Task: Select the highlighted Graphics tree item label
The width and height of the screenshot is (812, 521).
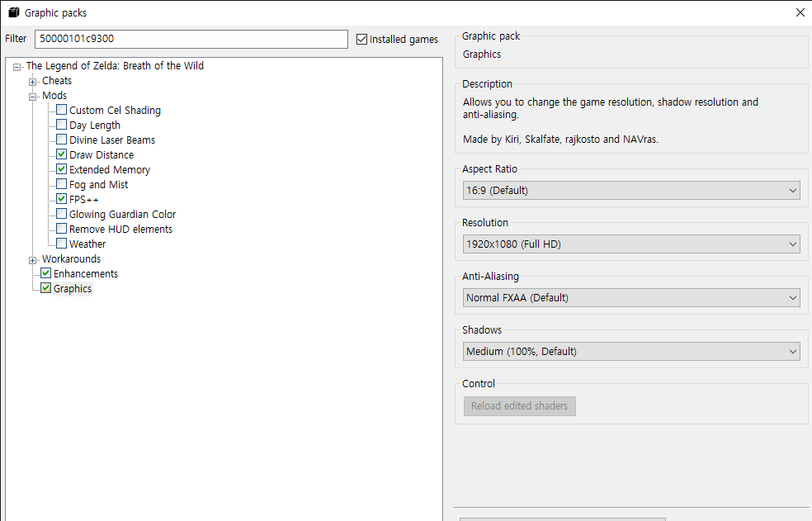Action: tap(73, 289)
